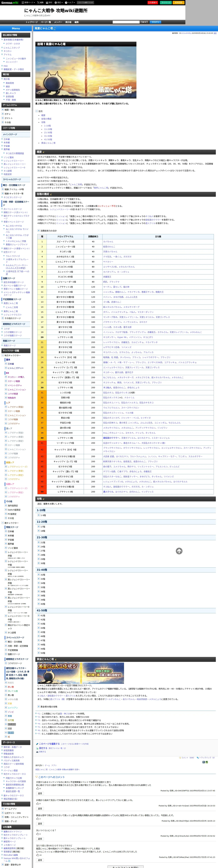Reply to the 次いつぐらいにくる？ comment
The width and height of the screenshot is (218, 868).
(40, 839)
